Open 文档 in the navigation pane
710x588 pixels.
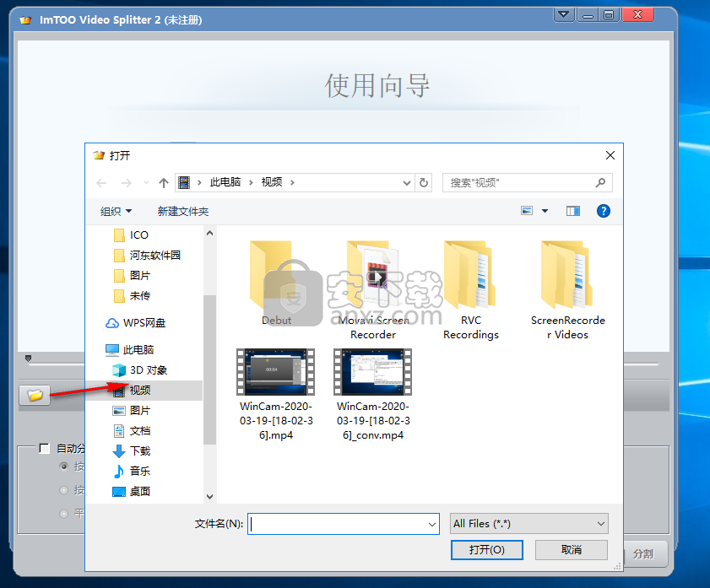[x=132, y=430]
